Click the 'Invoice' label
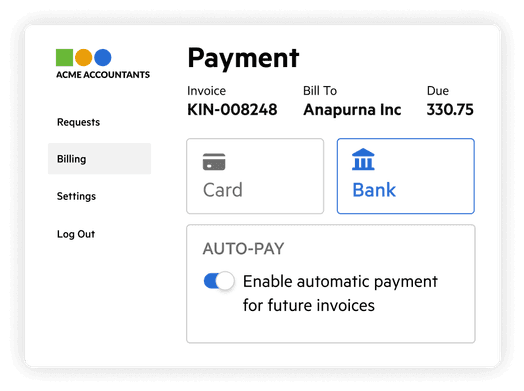The height and width of the screenshot is (391, 524). coord(207,91)
